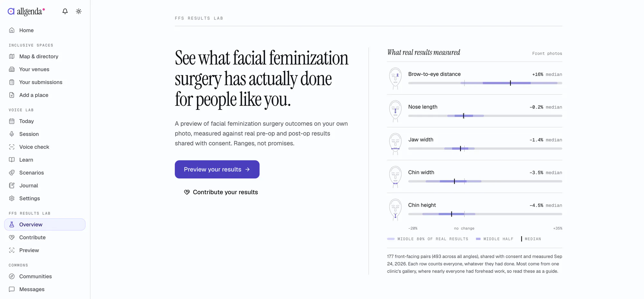Open Map & directory
This screenshot has width=644, height=299.
[x=45, y=56]
